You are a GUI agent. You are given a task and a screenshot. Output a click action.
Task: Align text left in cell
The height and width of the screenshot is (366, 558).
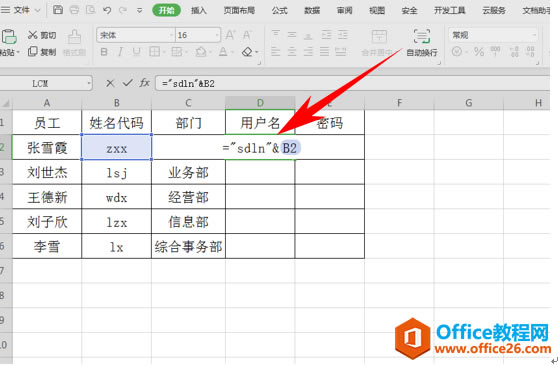pyautogui.click(x=275, y=52)
